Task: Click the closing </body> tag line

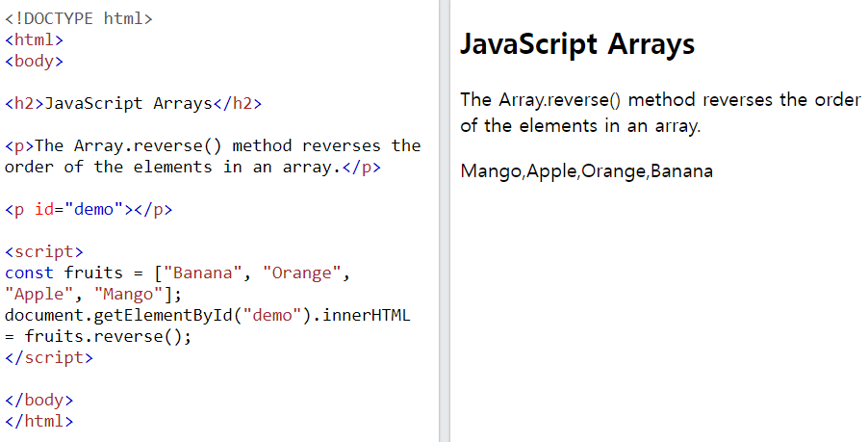Action: pos(38,400)
